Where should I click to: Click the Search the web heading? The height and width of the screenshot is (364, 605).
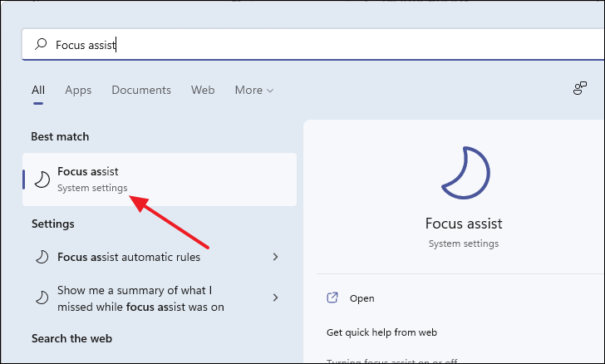[x=71, y=338]
